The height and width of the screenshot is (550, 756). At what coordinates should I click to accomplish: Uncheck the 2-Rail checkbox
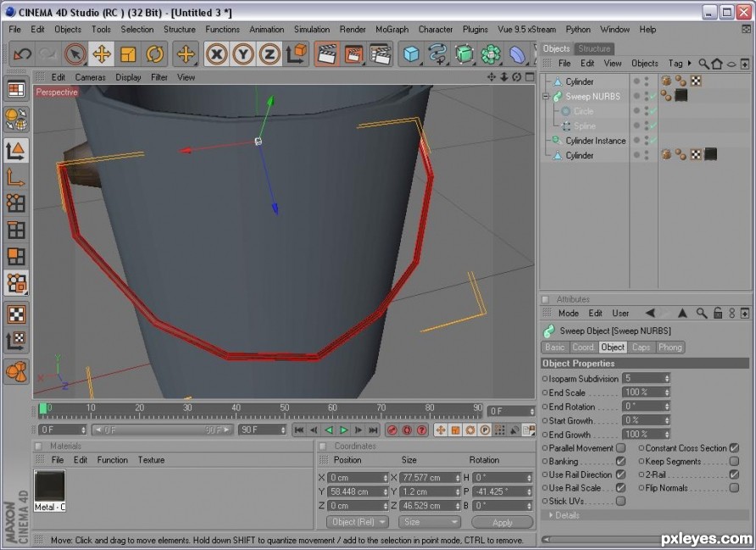(x=734, y=475)
